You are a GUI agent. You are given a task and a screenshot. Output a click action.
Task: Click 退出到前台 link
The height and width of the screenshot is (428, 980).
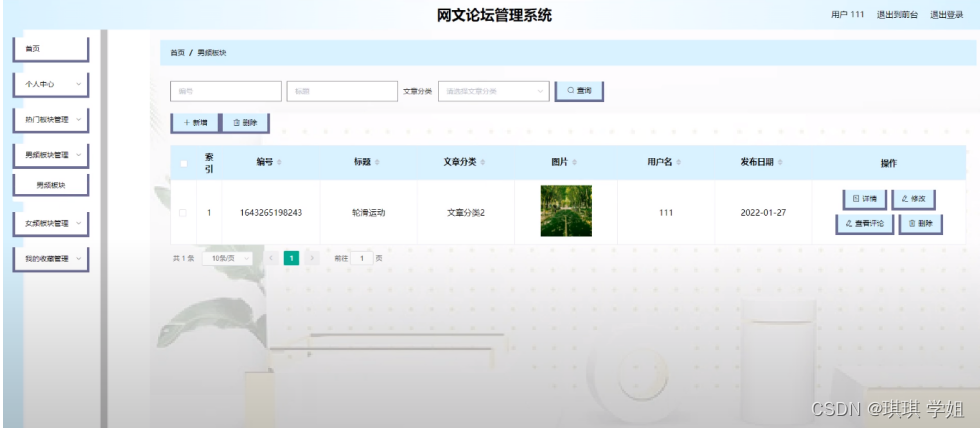(x=897, y=15)
